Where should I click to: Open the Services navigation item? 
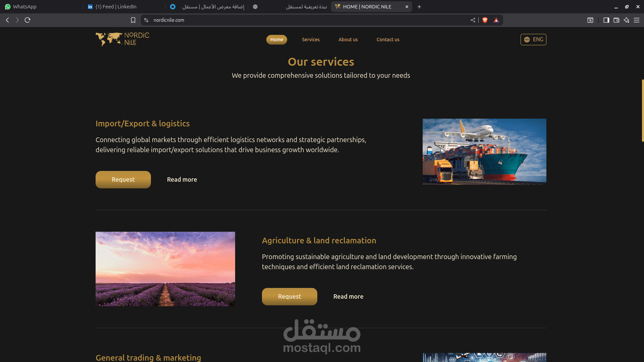311,40
